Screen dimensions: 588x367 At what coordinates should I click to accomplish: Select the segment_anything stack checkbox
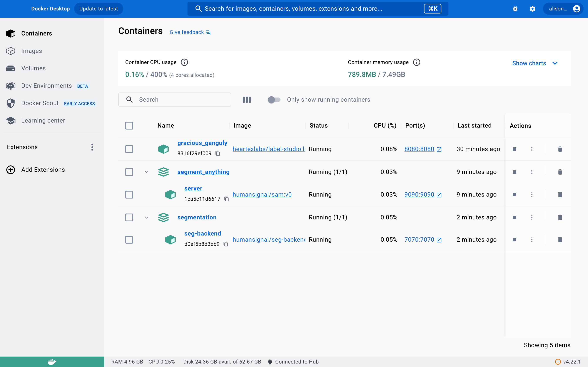pyautogui.click(x=129, y=172)
